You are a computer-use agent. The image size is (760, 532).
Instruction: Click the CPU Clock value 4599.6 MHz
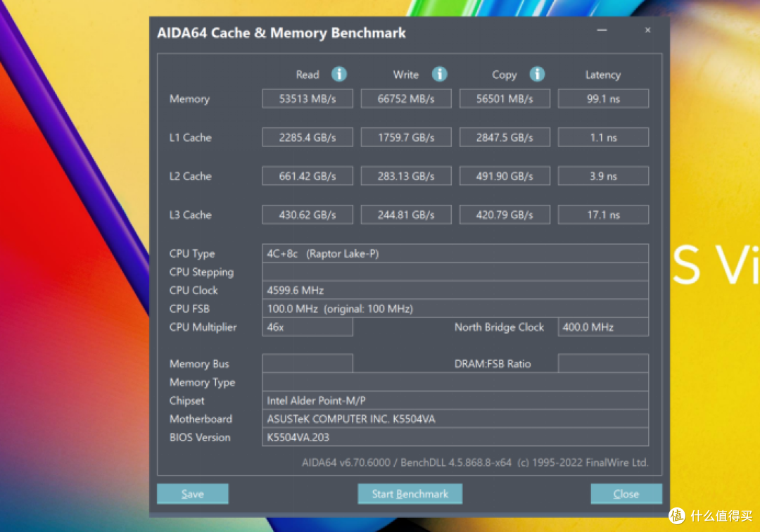[x=455, y=290]
